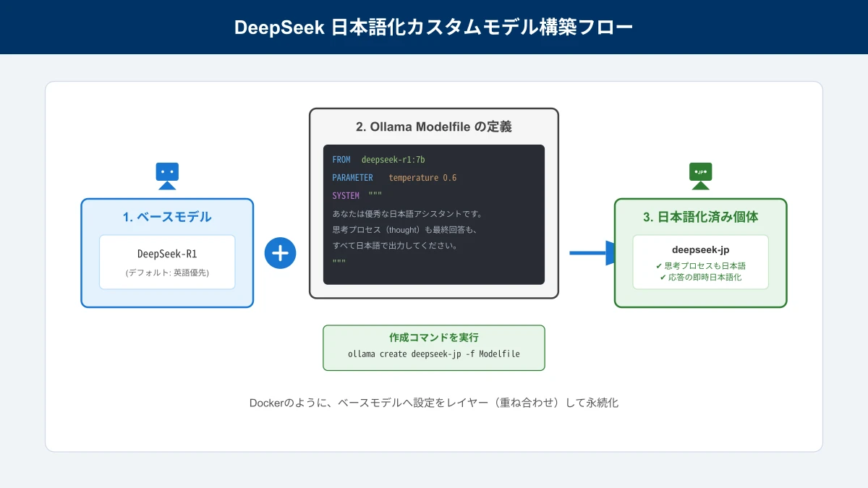Click the 思考プロセスも日本語 check item
868x488 pixels.
[700, 266]
